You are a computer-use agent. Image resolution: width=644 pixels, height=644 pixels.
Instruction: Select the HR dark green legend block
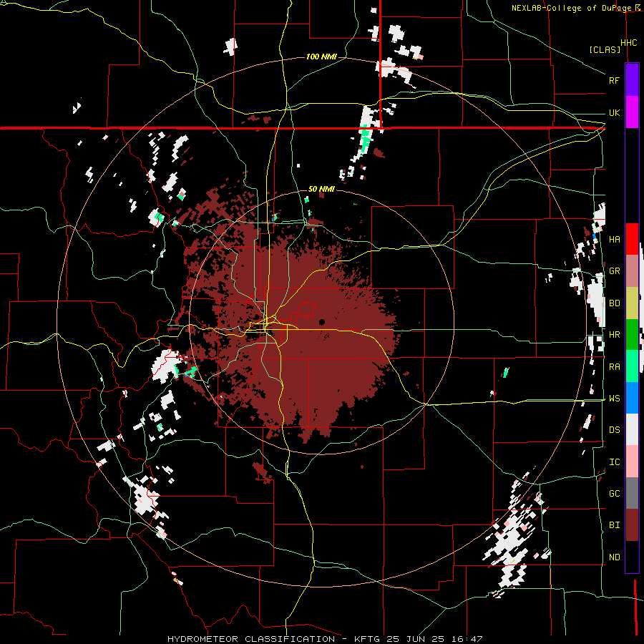click(632, 335)
